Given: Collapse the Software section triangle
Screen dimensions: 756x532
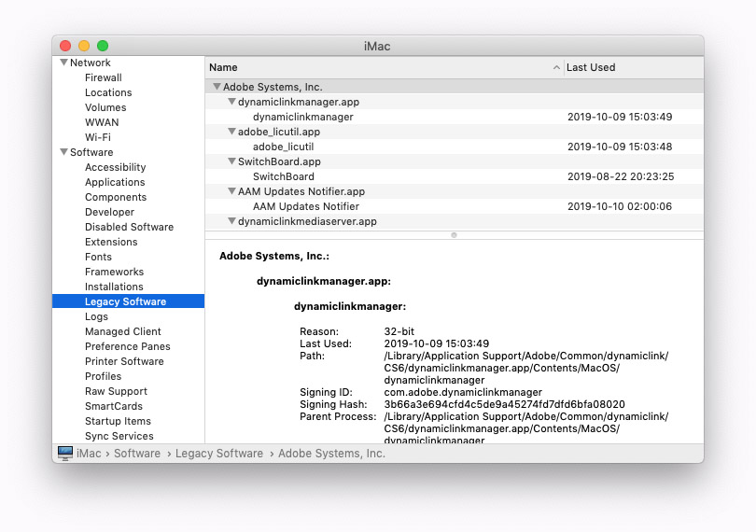Looking at the screenshot, I should pos(63,152).
